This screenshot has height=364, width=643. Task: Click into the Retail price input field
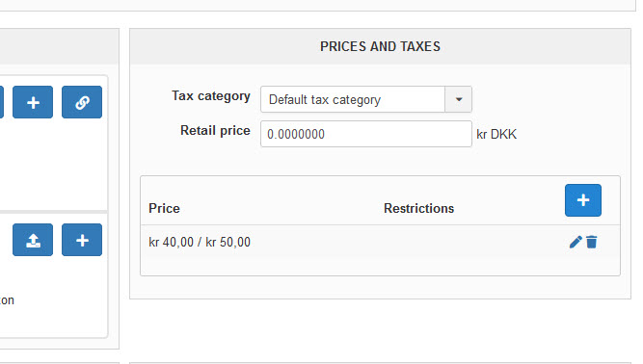pyautogui.click(x=366, y=134)
